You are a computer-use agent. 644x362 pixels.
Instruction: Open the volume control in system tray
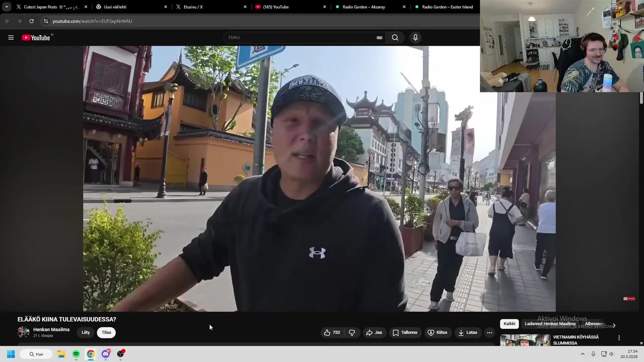click(x=612, y=354)
